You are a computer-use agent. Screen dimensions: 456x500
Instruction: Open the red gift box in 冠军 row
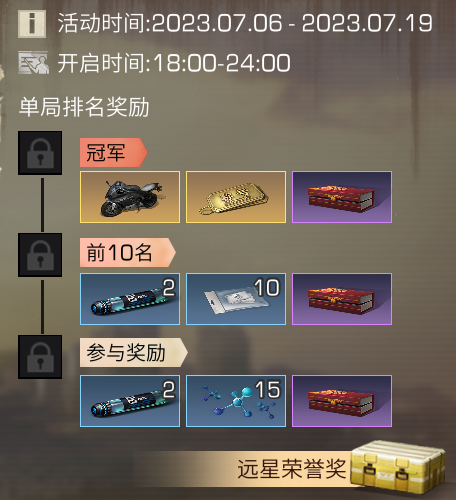point(342,197)
